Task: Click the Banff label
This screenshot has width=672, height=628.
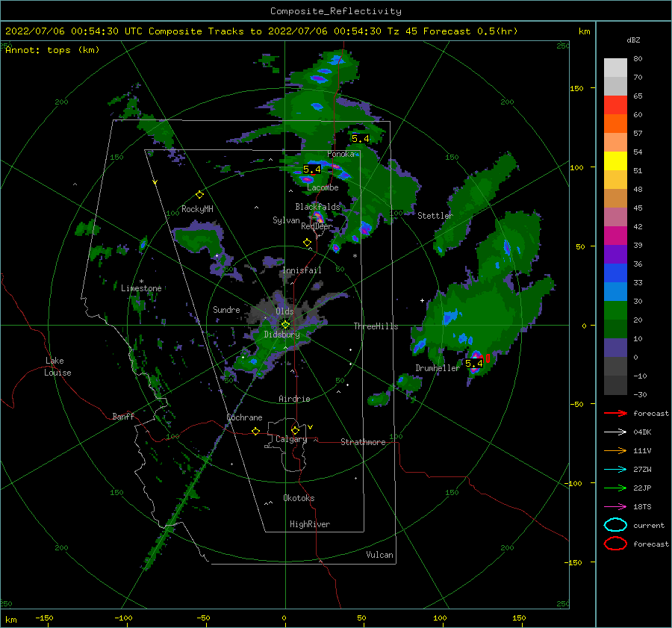Action: pos(123,416)
